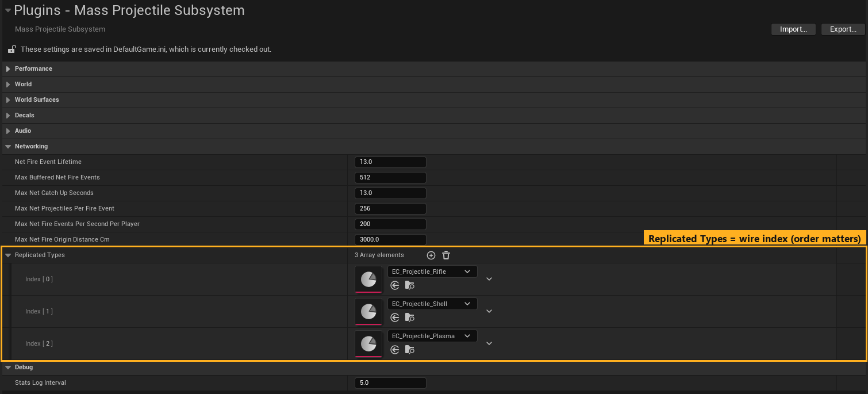The width and height of the screenshot is (868, 394).
Task: Open the EC_Projectile_Plasma asset dropdown
Action: [x=432, y=336]
